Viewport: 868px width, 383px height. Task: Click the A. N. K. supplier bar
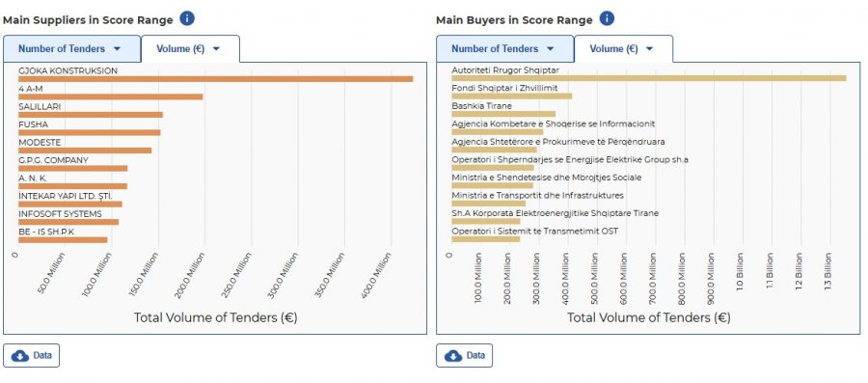[72, 186]
